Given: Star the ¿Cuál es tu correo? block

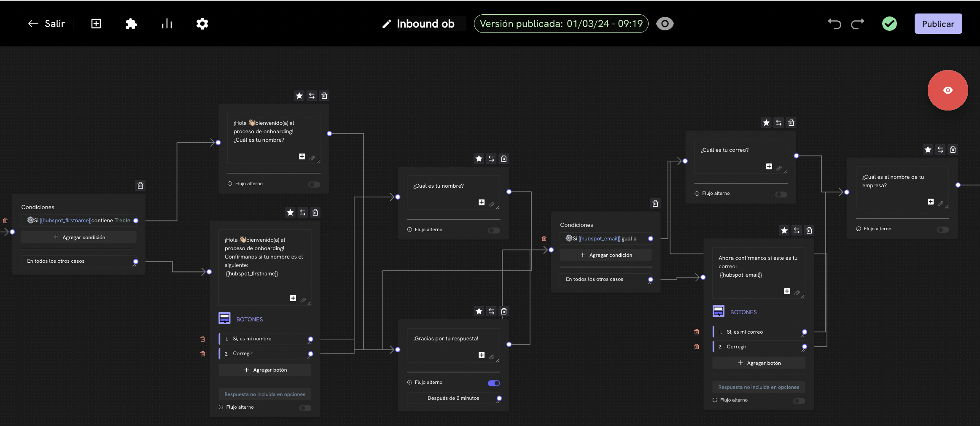Looking at the screenshot, I should (766, 123).
